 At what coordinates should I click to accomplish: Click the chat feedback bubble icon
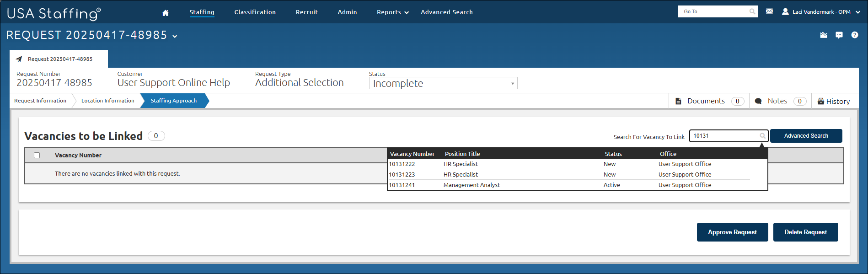839,35
